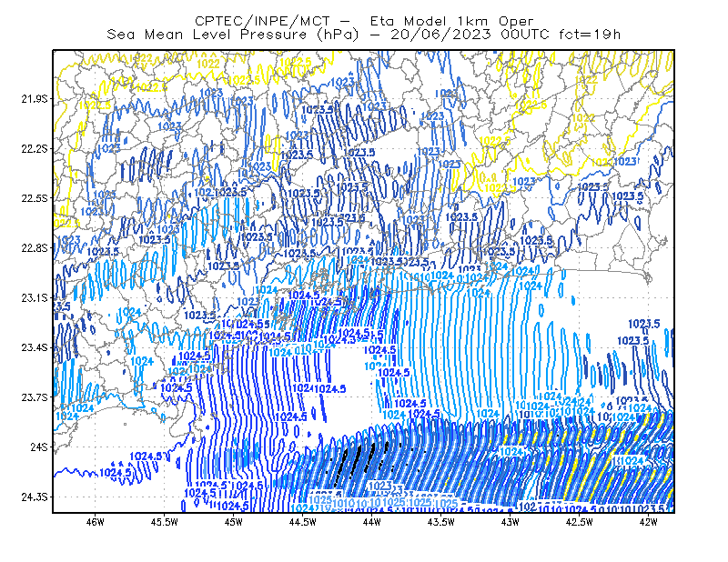The height and width of the screenshot is (562, 728).
Task: Click the 21.9S latitude axis label
Action: coord(35,99)
